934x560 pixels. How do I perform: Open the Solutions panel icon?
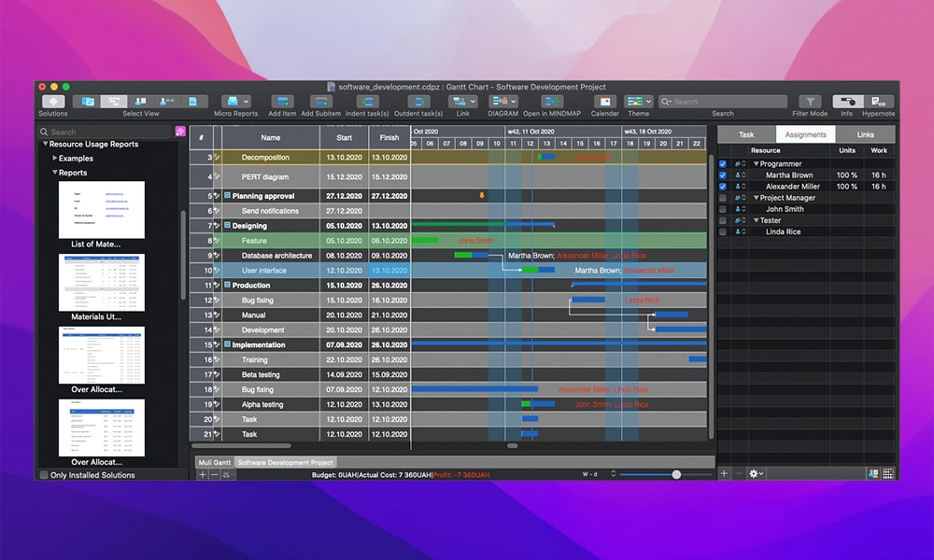point(52,102)
